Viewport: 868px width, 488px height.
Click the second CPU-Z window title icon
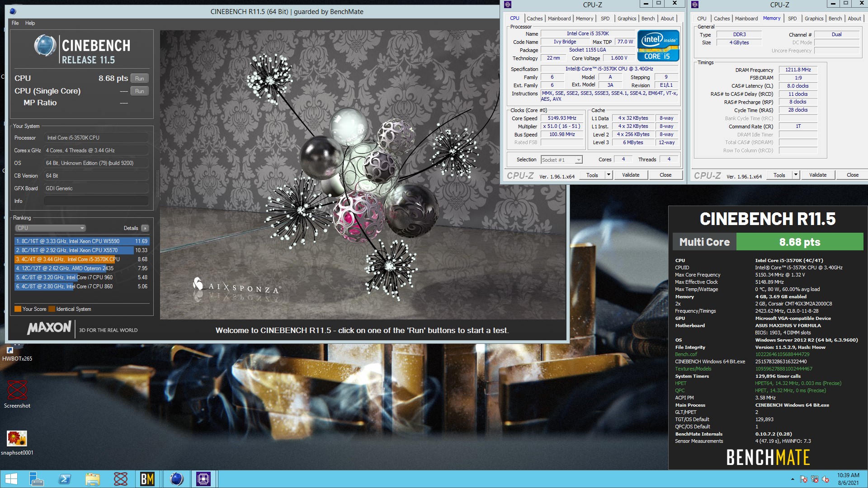pos(695,5)
